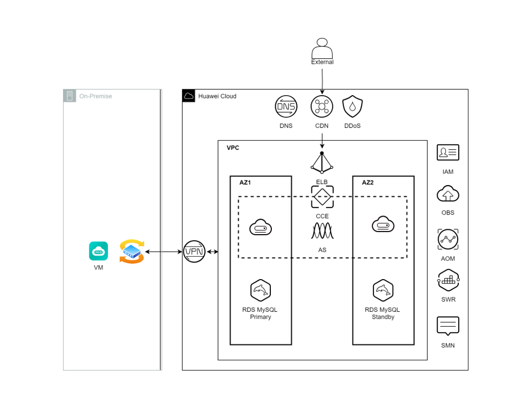532x409 pixels.
Task: Select the on-premise VM icon
Action: pos(98,251)
